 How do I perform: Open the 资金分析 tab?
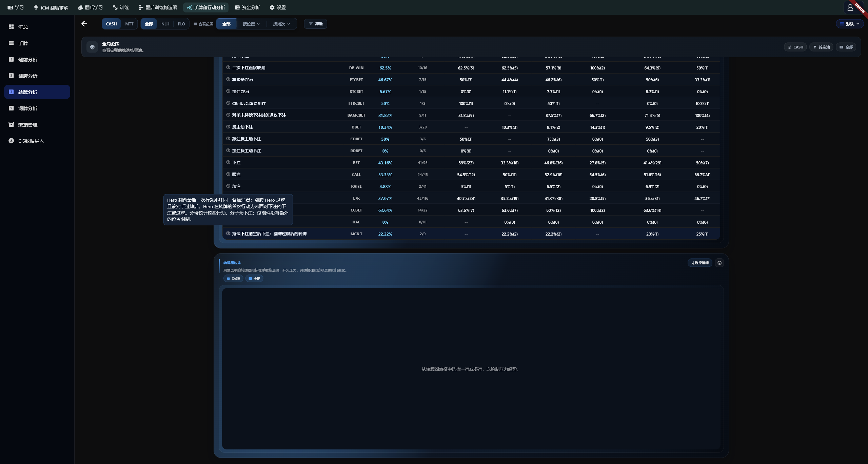tap(248, 7)
